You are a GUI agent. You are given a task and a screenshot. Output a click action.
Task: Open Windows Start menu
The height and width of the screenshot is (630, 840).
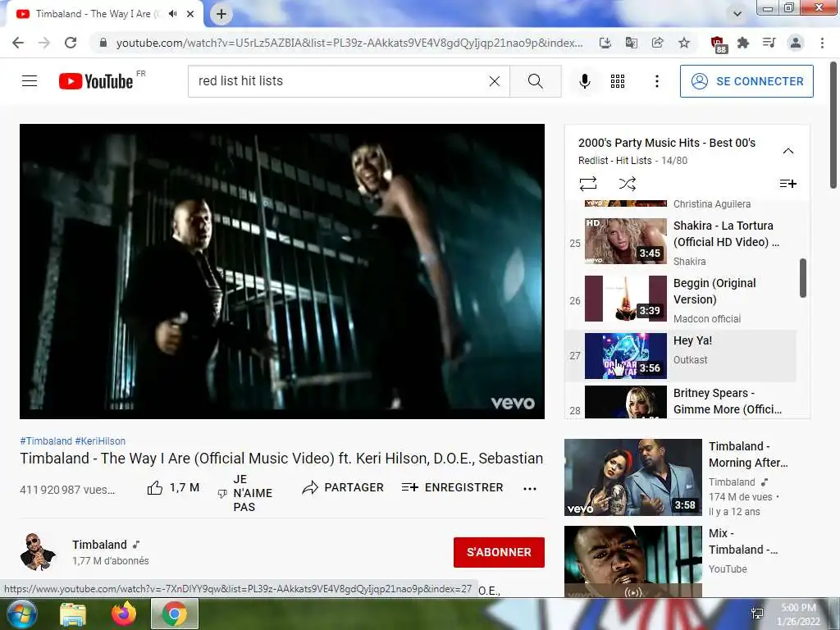(21, 614)
